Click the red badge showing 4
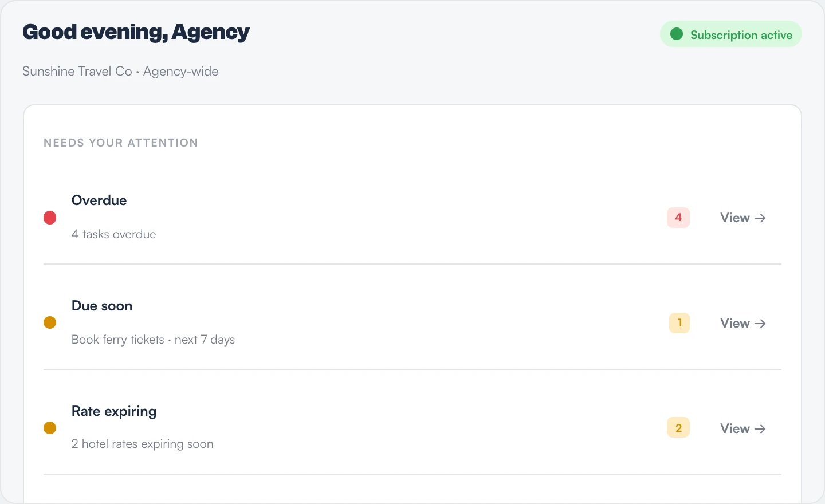This screenshot has width=825, height=504. click(x=678, y=218)
